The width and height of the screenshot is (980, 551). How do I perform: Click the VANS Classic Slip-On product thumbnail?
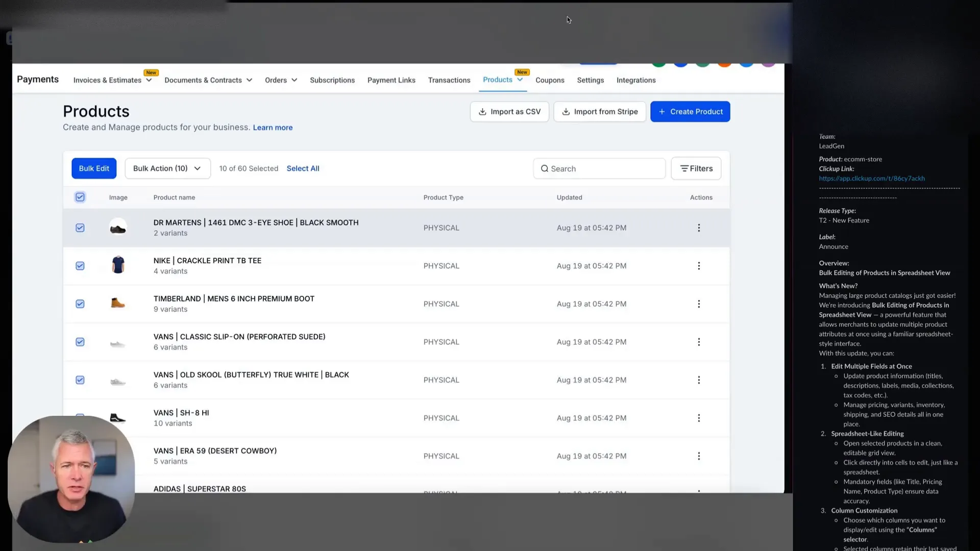[x=118, y=342]
